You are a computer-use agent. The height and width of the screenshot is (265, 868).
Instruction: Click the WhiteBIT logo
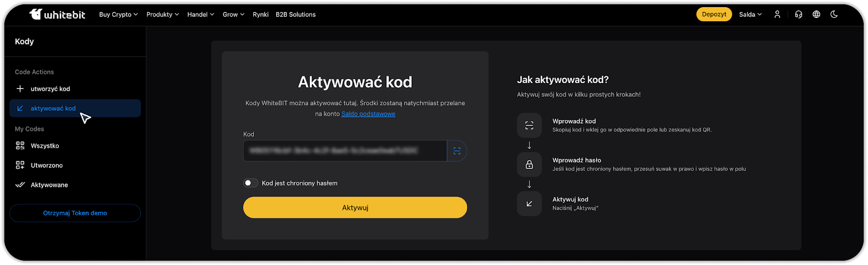[x=57, y=15]
